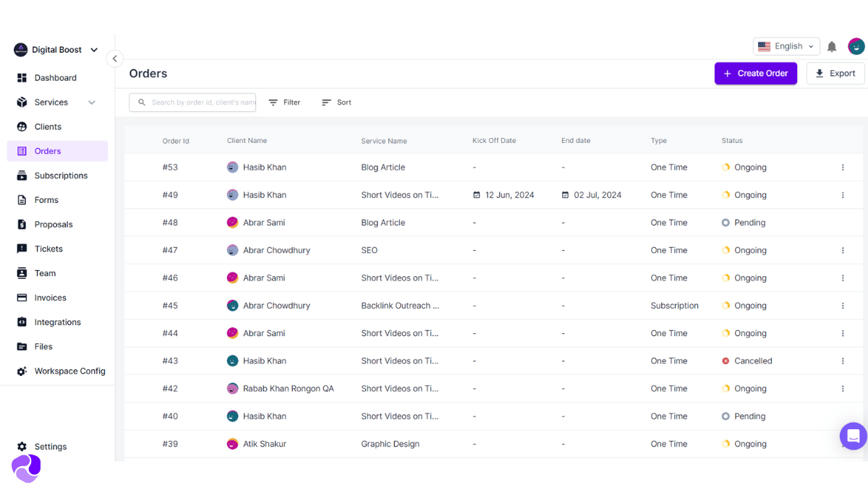Viewport: 868px width, 495px height.
Task: Open the Files section
Action: (45, 346)
